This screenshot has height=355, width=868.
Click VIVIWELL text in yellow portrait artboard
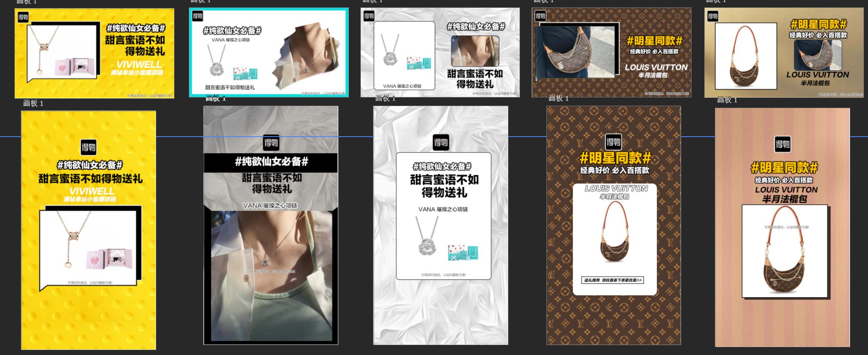[x=92, y=191]
